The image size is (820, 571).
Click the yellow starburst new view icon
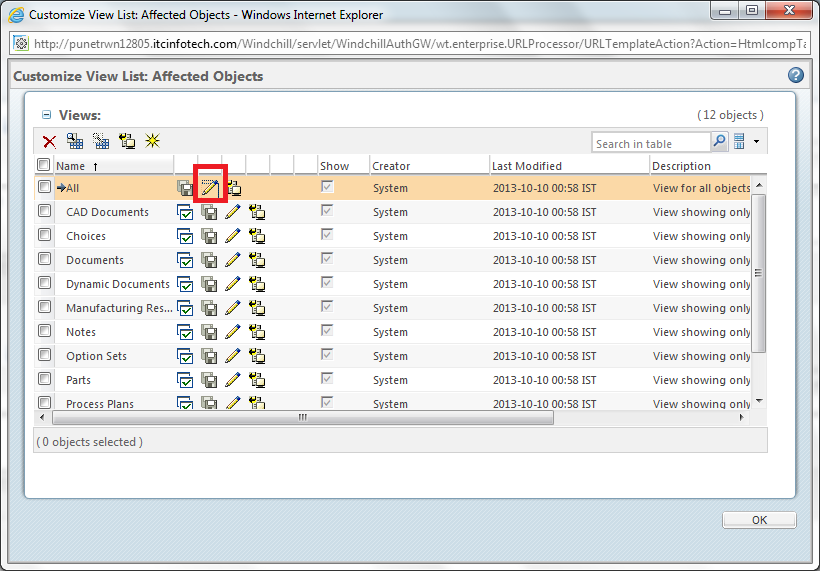pos(153,141)
